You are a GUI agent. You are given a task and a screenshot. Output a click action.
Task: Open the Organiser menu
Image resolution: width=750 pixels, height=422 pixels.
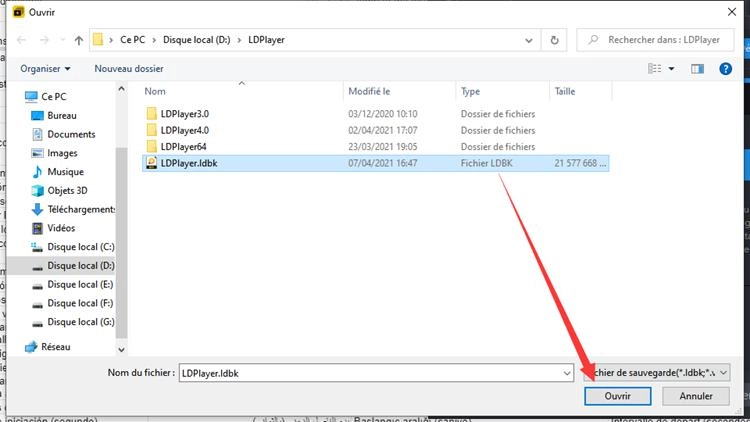[x=45, y=69]
